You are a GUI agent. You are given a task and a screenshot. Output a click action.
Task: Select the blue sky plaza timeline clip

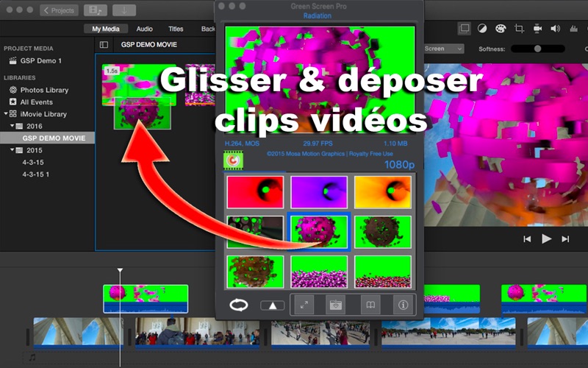(448, 333)
